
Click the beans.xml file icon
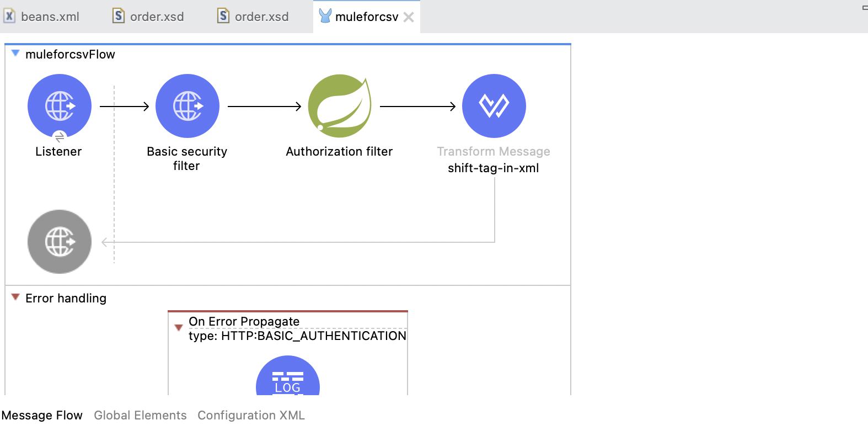pos(9,16)
